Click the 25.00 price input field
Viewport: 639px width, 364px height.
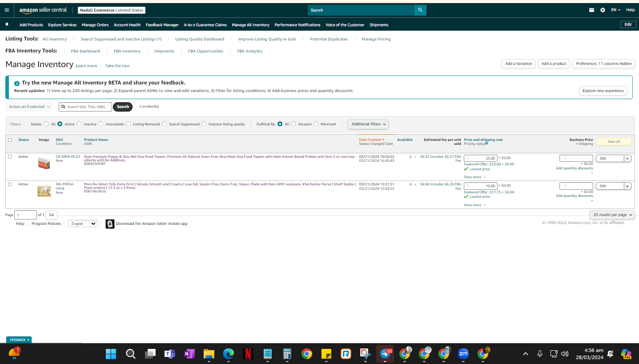pos(480,158)
